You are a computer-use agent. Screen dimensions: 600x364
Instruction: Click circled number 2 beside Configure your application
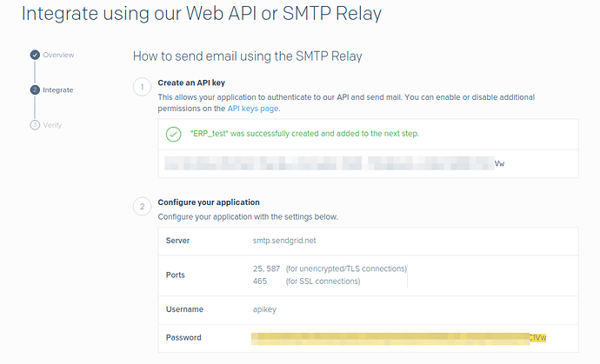point(140,207)
